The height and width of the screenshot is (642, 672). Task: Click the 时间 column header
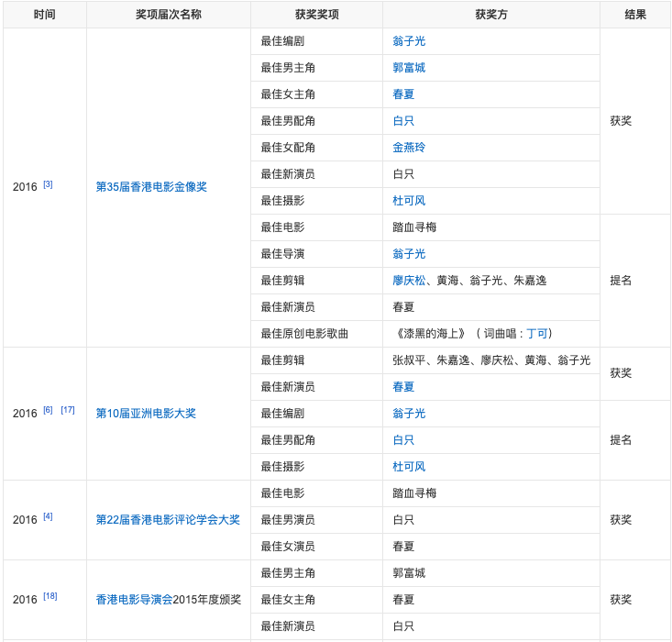click(45, 15)
